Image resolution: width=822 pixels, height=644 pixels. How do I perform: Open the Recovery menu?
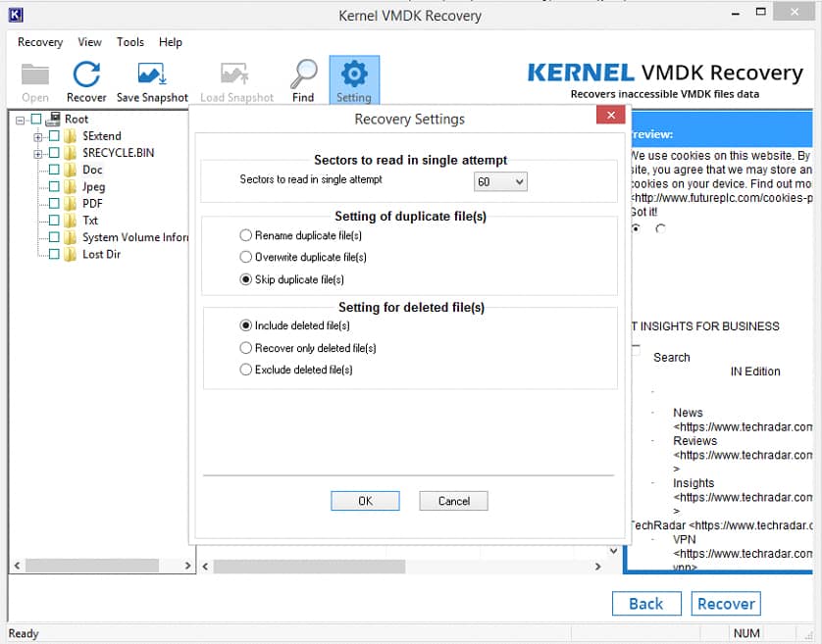[40, 42]
